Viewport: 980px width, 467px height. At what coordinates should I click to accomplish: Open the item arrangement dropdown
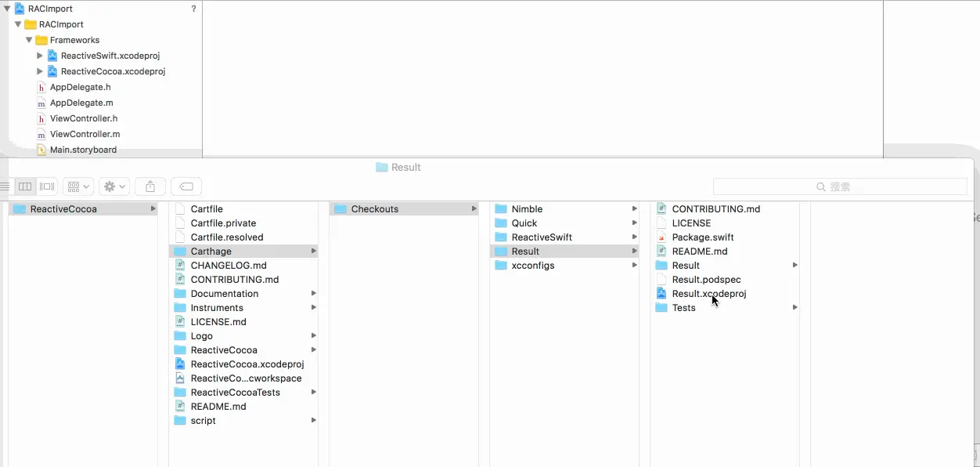78,186
